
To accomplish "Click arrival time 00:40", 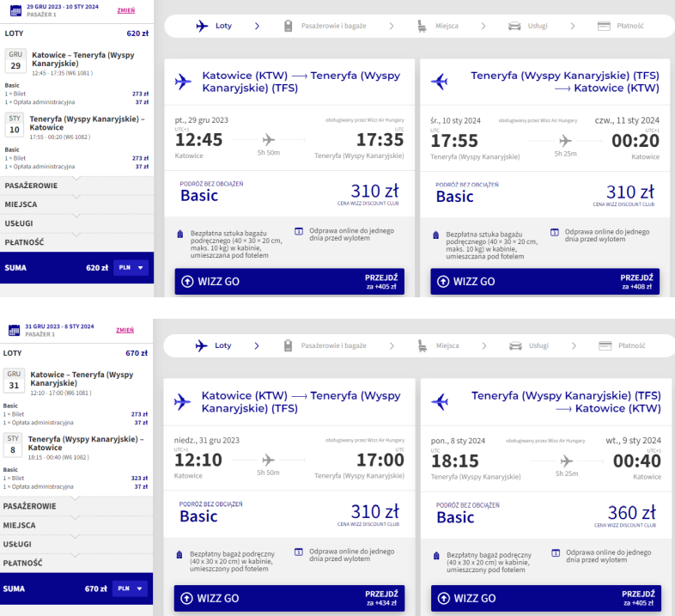I will coord(637,460).
